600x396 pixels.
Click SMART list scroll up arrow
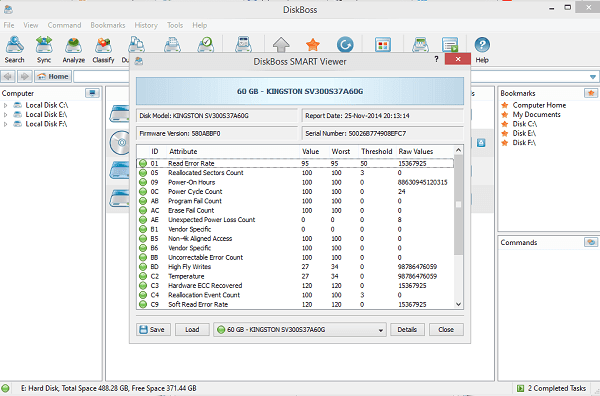[x=458, y=150]
